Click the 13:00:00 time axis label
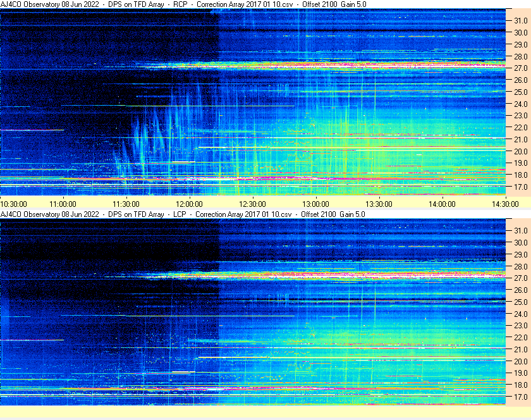 [x=316, y=204]
